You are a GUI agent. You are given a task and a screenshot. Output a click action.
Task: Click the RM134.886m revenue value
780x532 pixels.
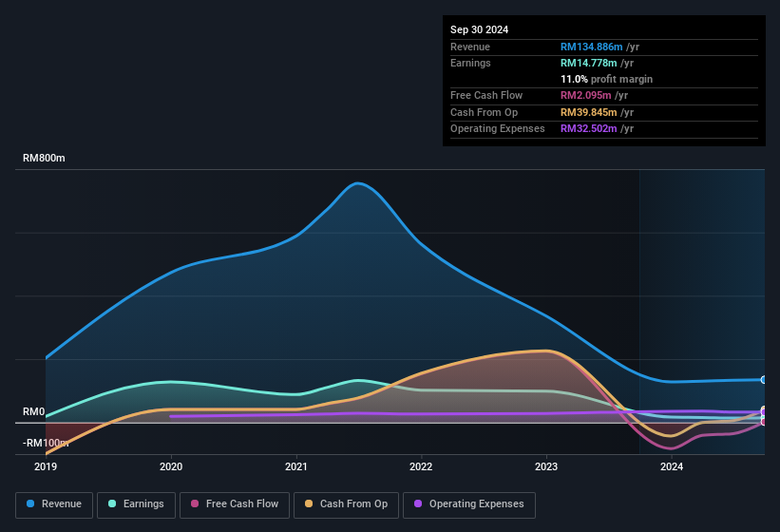point(591,47)
